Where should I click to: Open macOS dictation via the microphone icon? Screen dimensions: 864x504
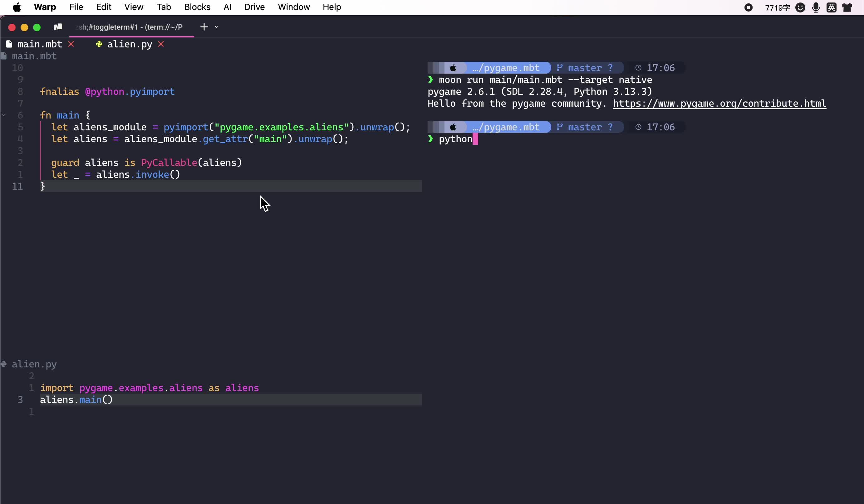(816, 7)
